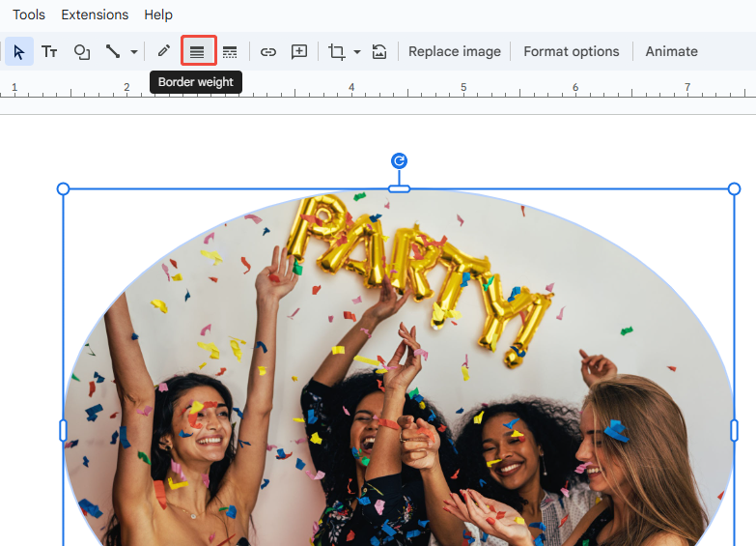Open the Border dash style option

[x=230, y=52]
